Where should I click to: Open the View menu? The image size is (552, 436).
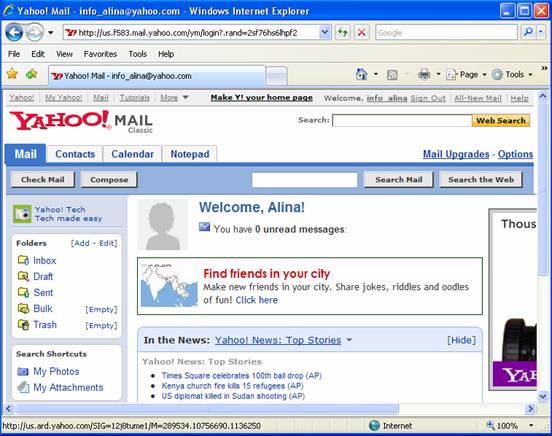64,54
